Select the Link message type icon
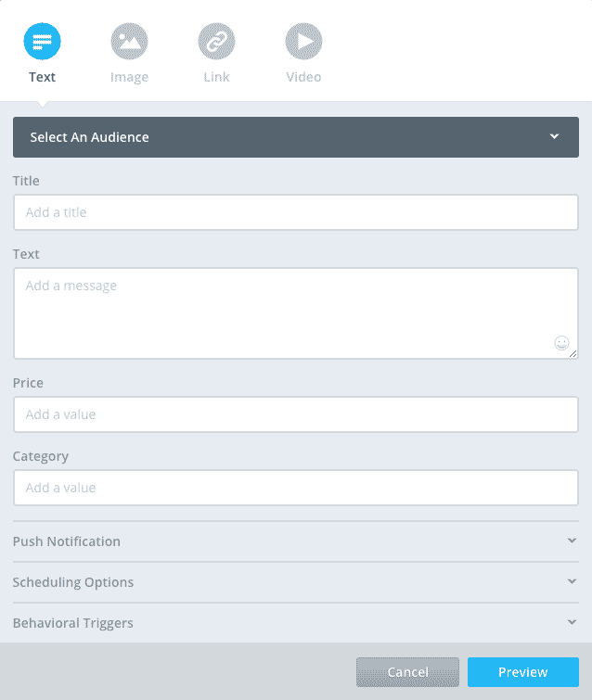Image resolution: width=592 pixels, height=700 pixels. coord(216,42)
